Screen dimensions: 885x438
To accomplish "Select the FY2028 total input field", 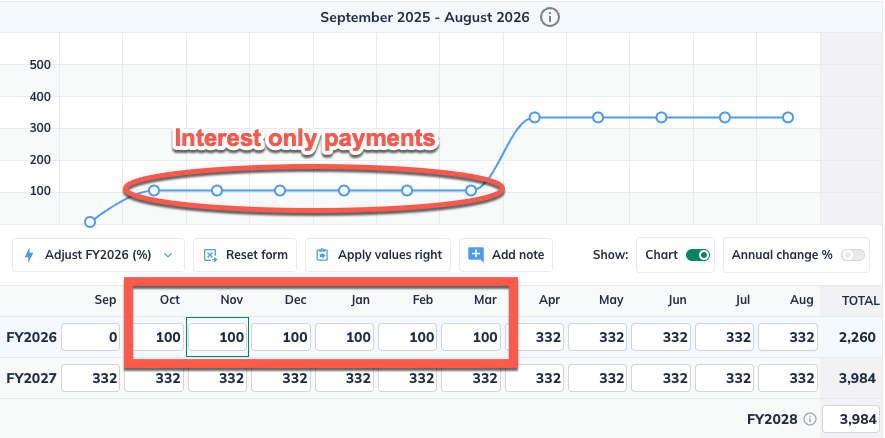I will (851, 419).
